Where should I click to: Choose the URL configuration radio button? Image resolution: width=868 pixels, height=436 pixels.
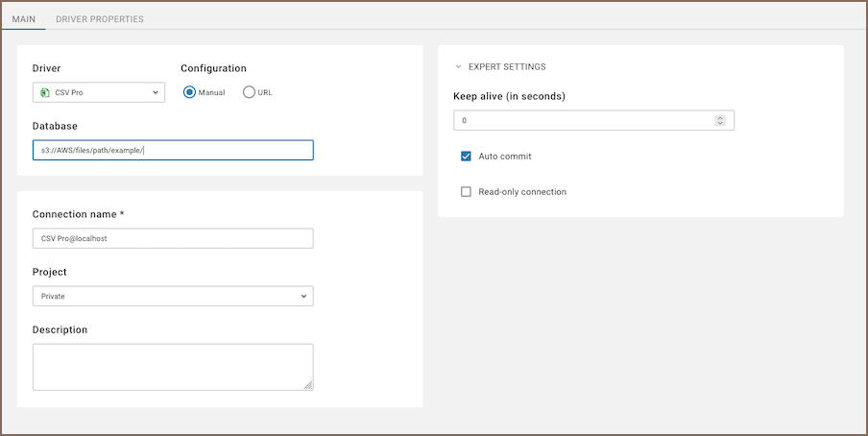point(250,92)
